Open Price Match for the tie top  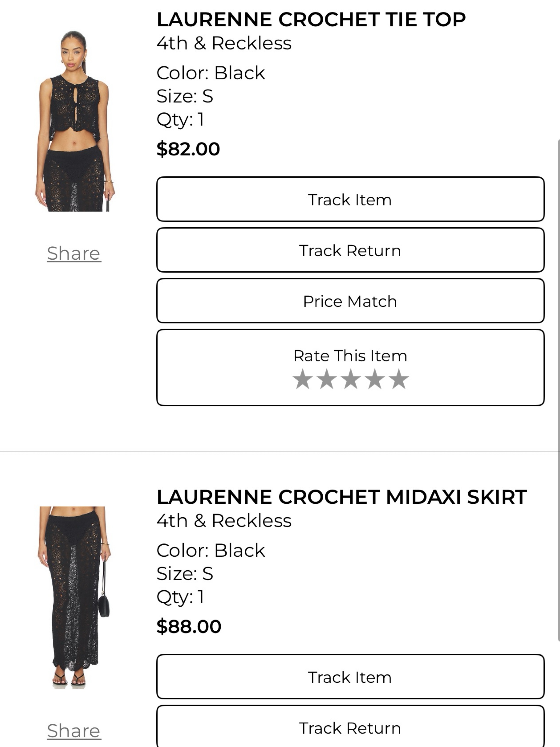click(x=350, y=301)
